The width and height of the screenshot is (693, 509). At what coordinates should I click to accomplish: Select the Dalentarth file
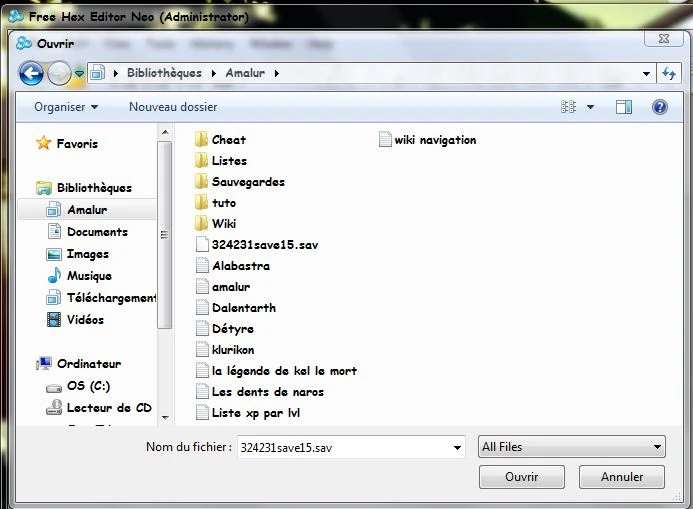tap(236, 308)
